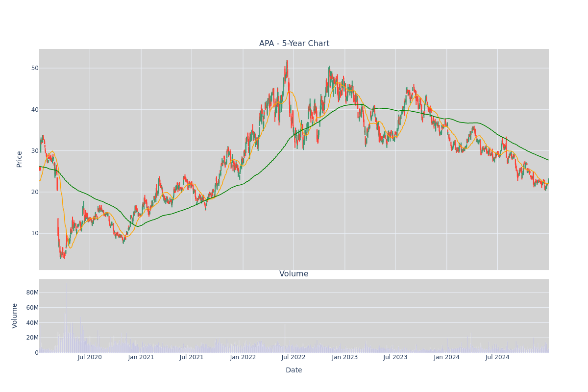The image size is (588, 392).
Task: Click the 'Jul 2023' date tick
Action: click(395, 357)
